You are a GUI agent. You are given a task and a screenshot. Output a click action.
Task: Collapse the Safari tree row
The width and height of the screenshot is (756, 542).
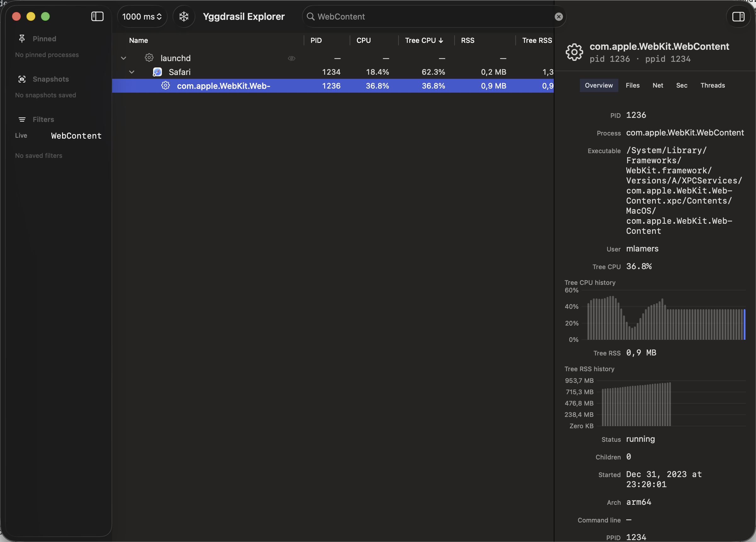[x=132, y=72]
